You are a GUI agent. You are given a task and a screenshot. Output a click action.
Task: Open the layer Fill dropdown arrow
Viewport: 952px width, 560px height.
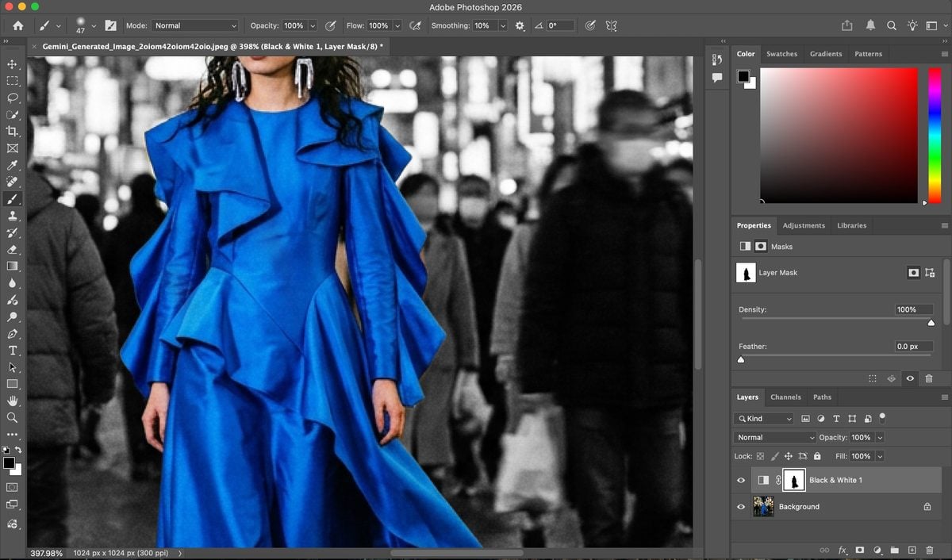(880, 456)
